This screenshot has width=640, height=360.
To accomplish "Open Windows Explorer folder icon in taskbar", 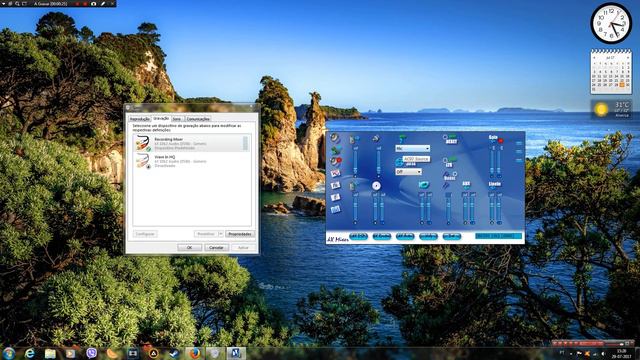I will tap(50, 353).
